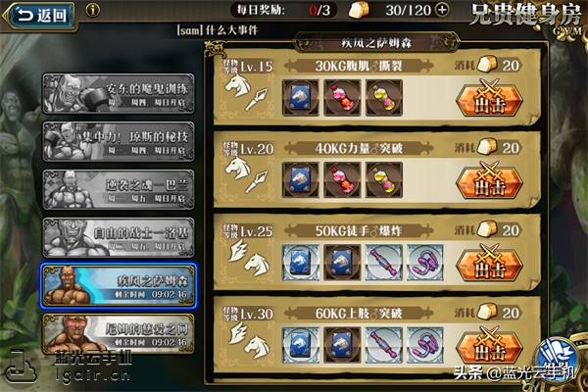The width and height of the screenshot is (588, 392).
Task: Inspect the pink potion bottle reward in Lv.15 row
Action: tap(342, 98)
